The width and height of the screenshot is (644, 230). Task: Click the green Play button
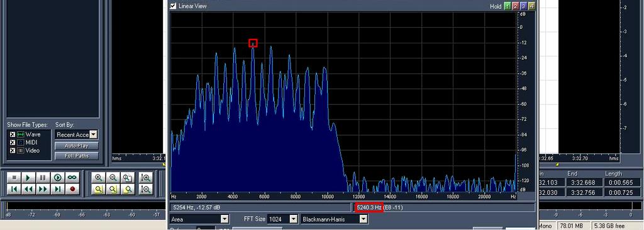[x=28, y=177]
